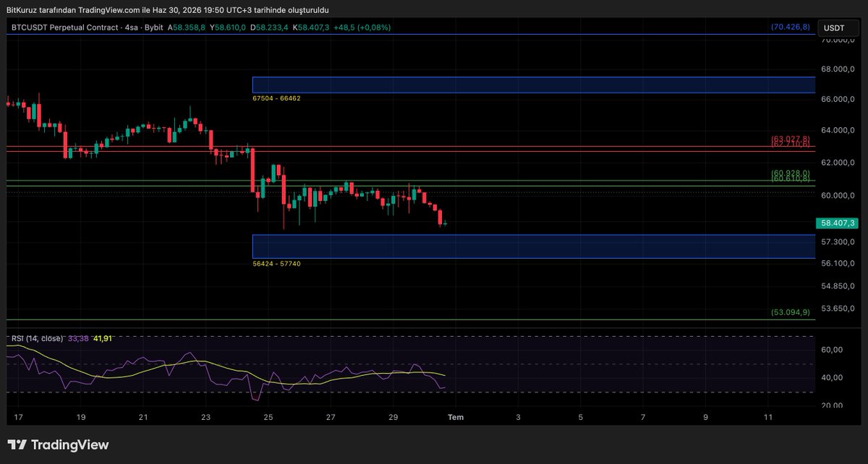Viewport: 868px width, 464px height.
Task: Click the 11 date label on time axis
Action: (768, 417)
